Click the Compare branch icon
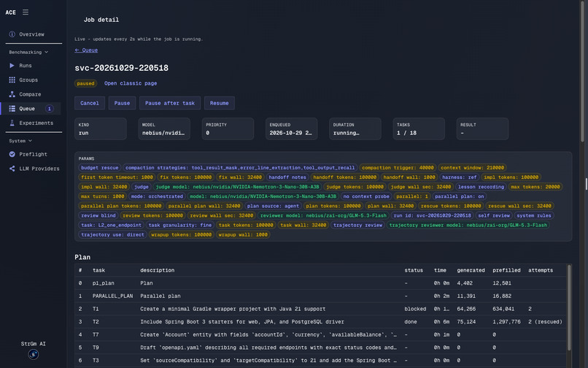The width and height of the screenshot is (588, 368). click(x=12, y=94)
